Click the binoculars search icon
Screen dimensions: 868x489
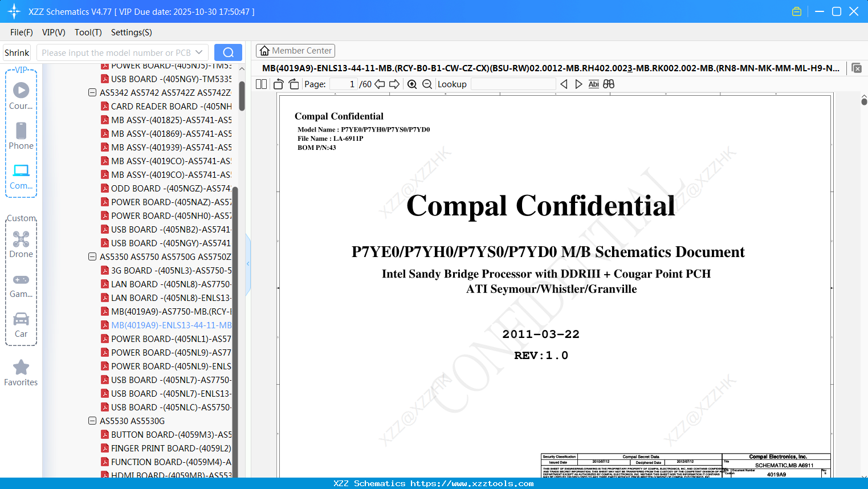coord(609,84)
